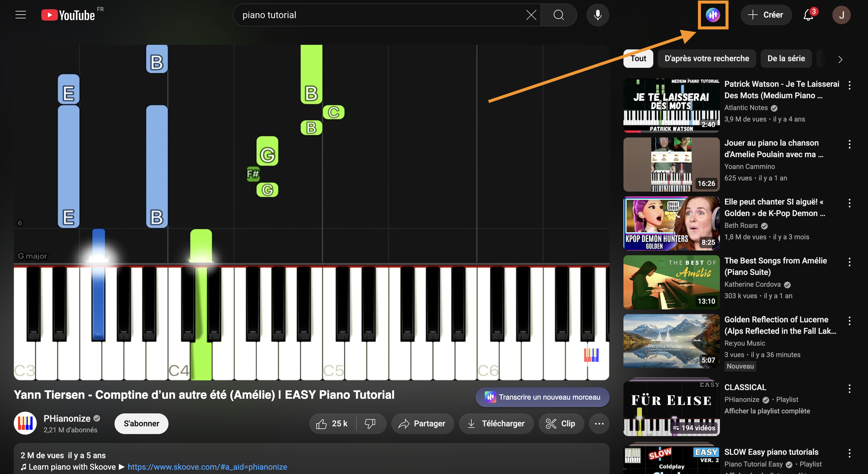
Task: Open the notifications bell
Action: pos(808,15)
